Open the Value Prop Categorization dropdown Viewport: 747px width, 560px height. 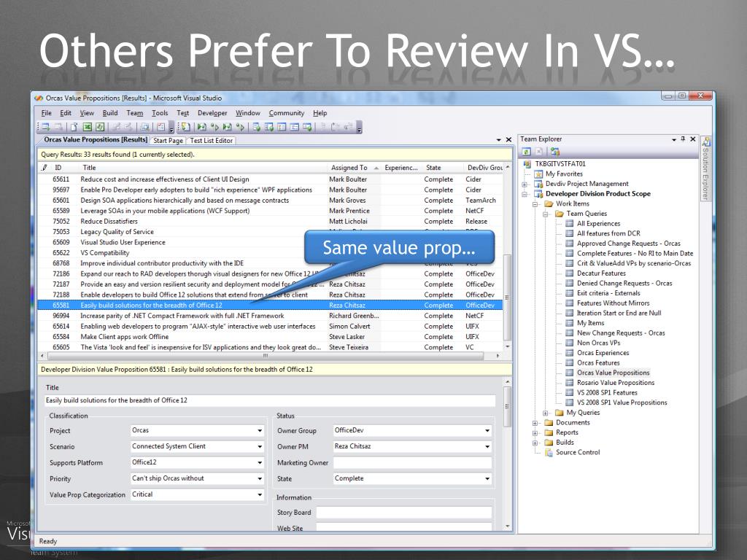pyautogui.click(x=260, y=495)
